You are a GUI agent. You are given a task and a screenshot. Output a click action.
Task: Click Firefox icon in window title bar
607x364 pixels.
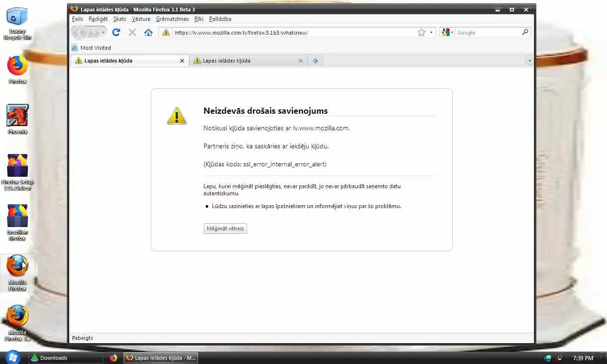tap(74, 9)
